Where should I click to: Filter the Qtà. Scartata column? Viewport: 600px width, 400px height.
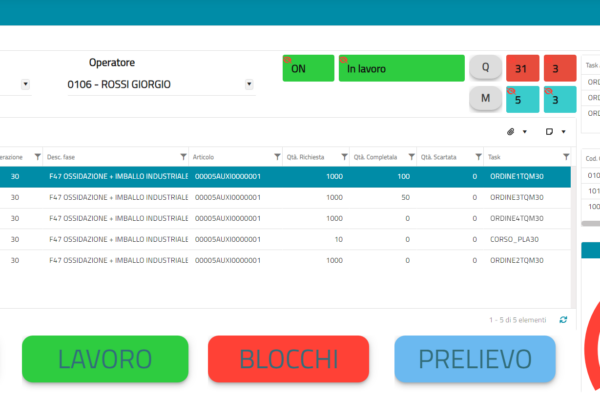point(478,157)
